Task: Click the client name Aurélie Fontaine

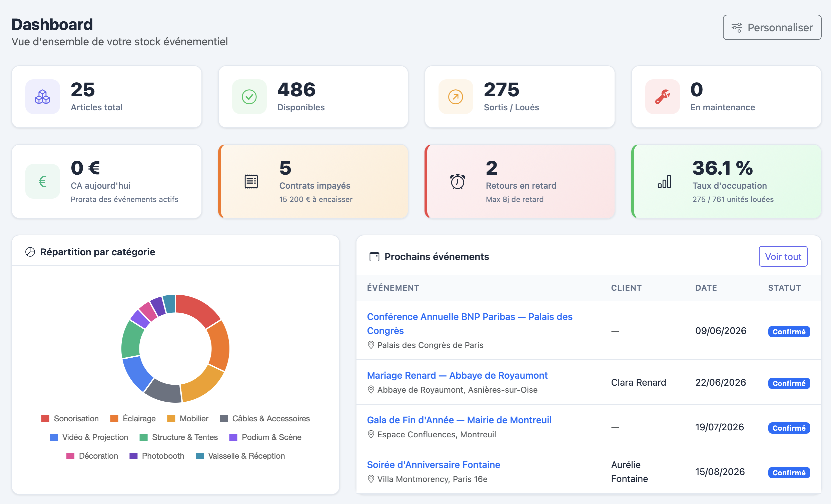Action: 629,472
